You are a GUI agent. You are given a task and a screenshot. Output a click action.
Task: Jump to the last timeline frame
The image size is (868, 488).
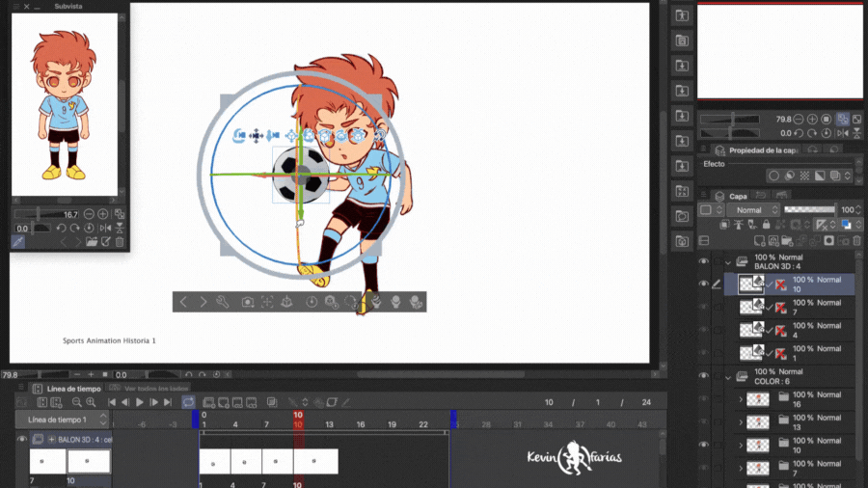pyautogui.click(x=168, y=402)
